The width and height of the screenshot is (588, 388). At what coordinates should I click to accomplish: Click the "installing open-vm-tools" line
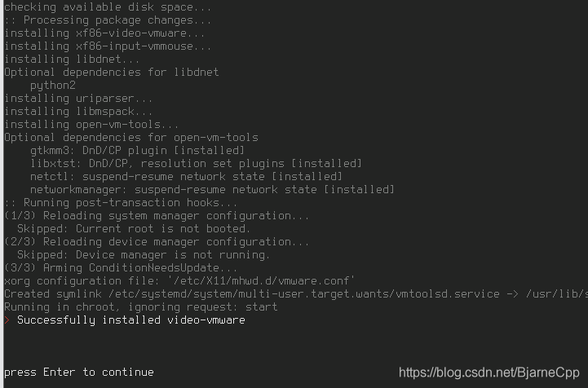coord(91,125)
